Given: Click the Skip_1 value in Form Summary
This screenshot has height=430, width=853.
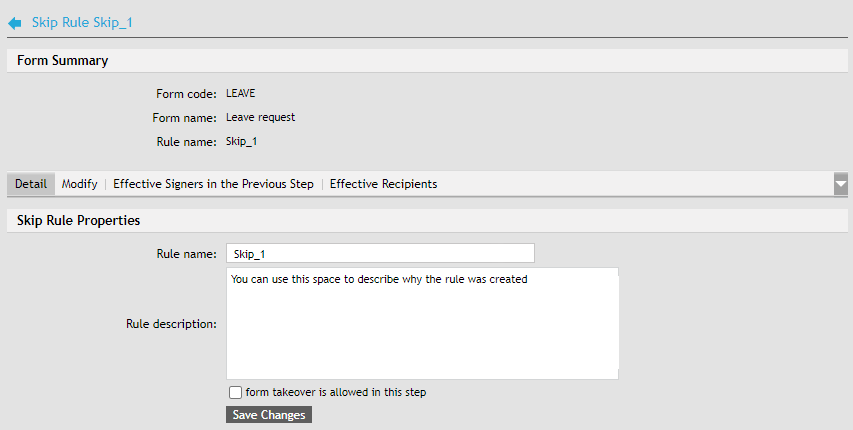Looking at the screenshot, I should click(x=241, y=142).
